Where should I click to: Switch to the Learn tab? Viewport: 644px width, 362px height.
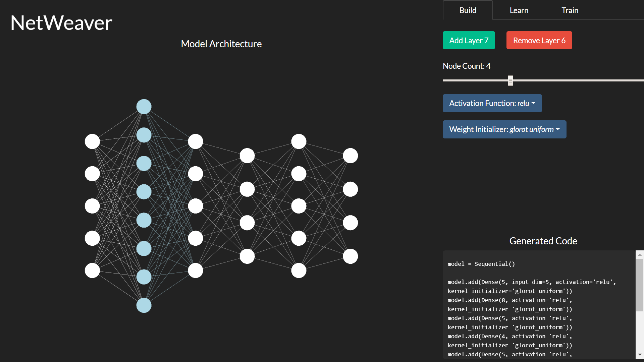pyautogui.click(x=519, y=10)
